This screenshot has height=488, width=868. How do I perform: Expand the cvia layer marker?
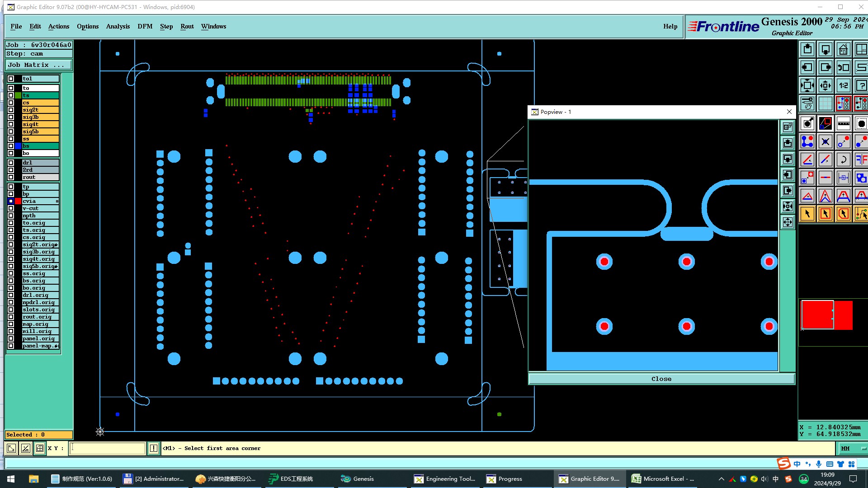click(57, 201)
